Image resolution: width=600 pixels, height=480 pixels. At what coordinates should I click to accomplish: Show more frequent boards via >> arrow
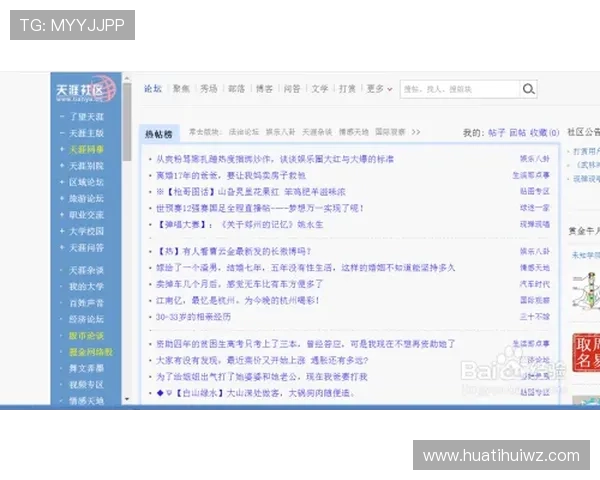[416, 132]
